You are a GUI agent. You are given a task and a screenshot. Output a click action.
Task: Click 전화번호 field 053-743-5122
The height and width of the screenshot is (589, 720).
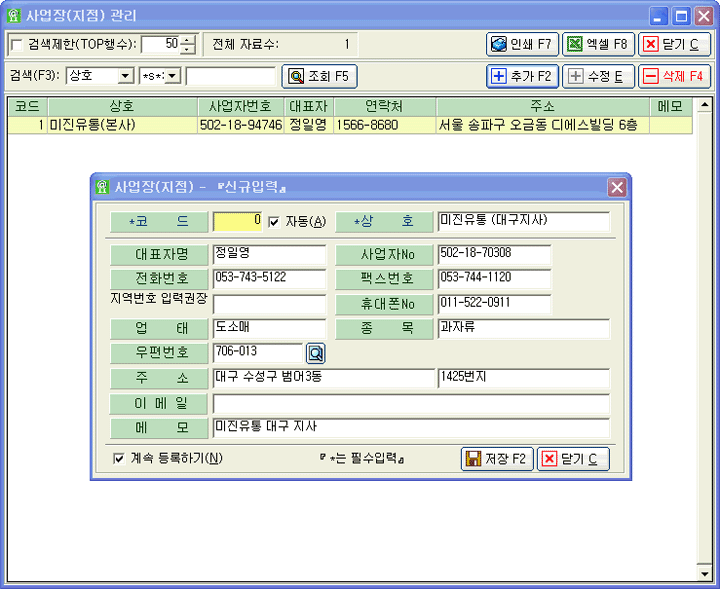(x=269, y=279)
